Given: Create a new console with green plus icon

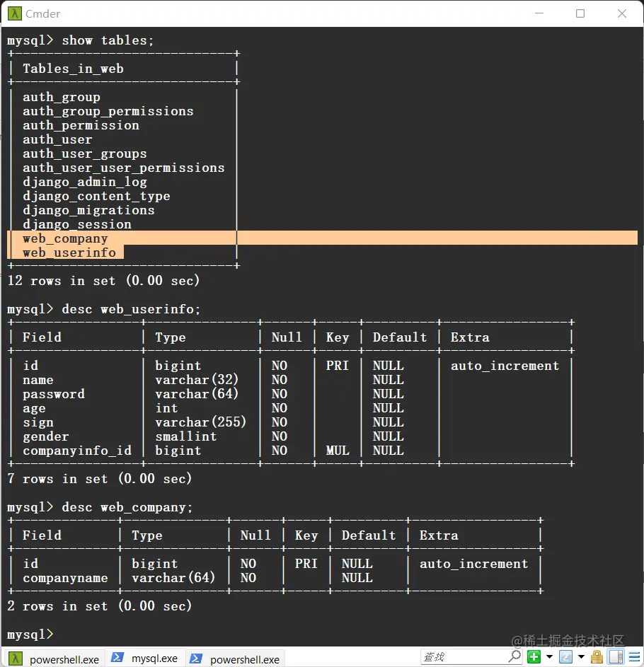Looking at the screenshot, I should coord(534,657).
